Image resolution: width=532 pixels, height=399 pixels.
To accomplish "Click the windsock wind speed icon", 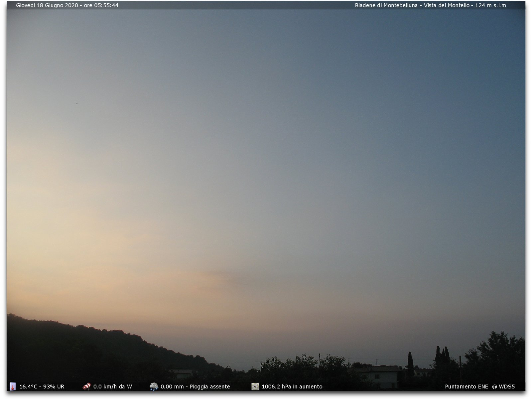I will pyautogui.click(x=86, y=386).
